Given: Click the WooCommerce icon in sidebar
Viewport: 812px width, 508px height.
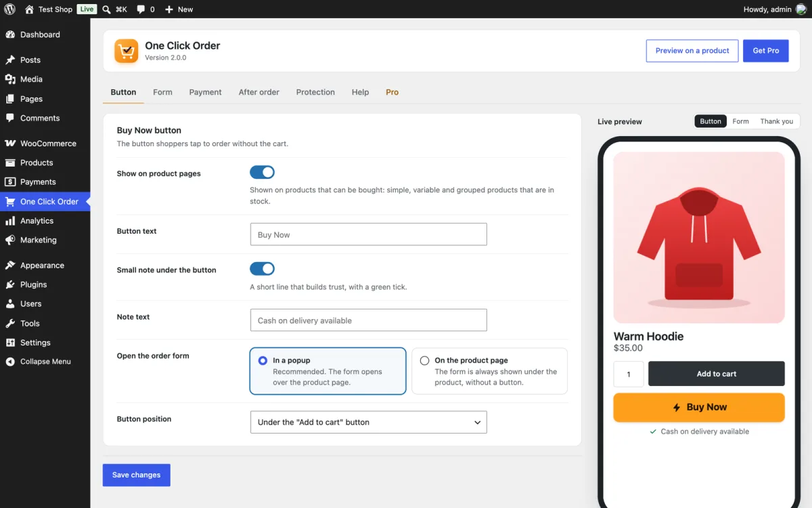Looking at the screenshot, I should click(x=10, y=144).
